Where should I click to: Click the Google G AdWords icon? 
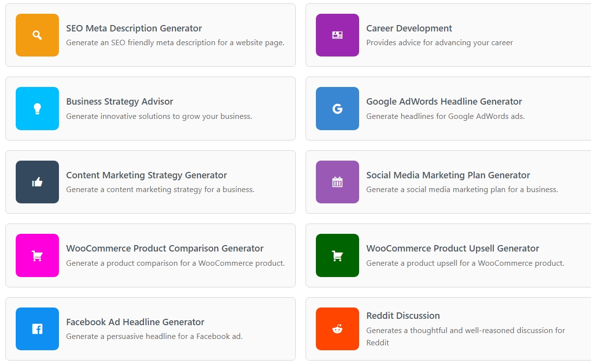point(338,109)
